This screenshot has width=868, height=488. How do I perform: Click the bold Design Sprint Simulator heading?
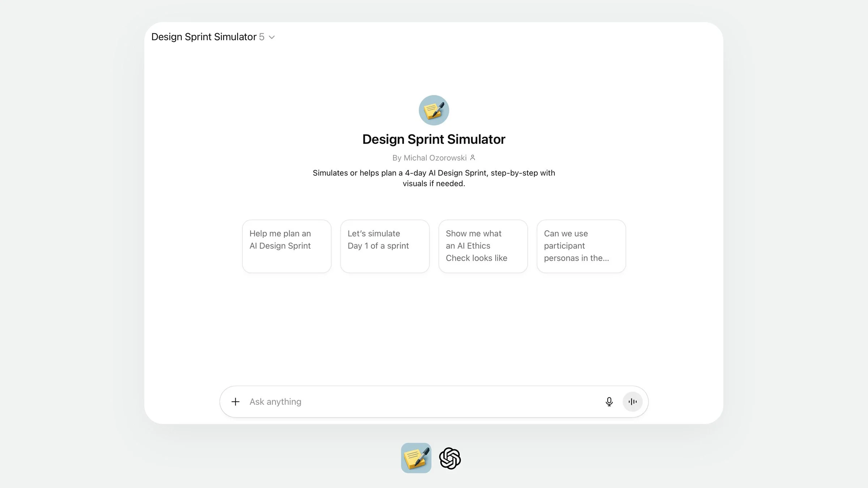[x=434, y=139]
